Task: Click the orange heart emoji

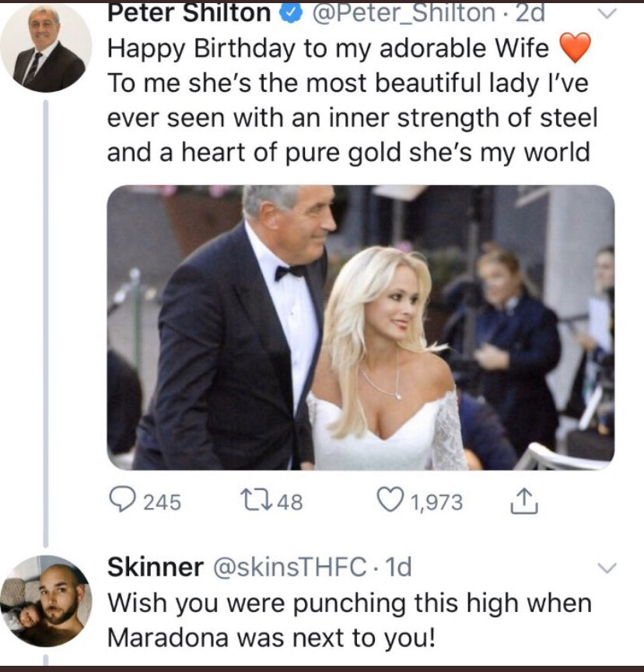Action: 575,49
